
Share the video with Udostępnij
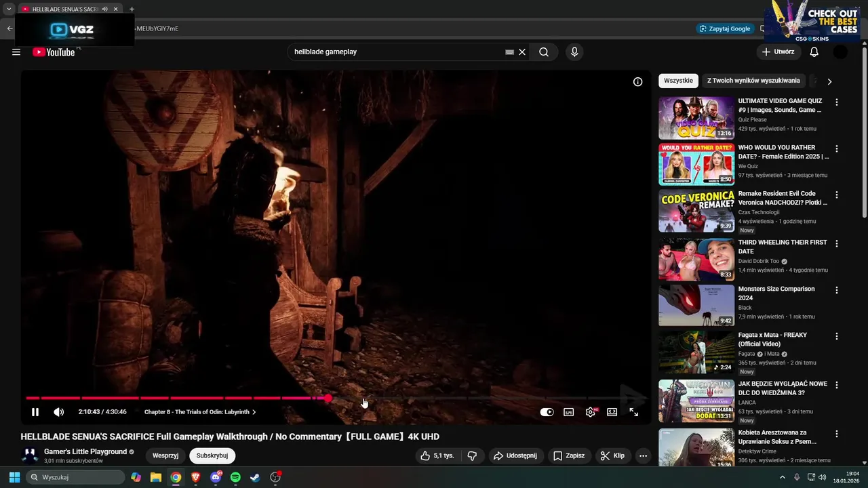pyautogui.click(x=515, y=455)
